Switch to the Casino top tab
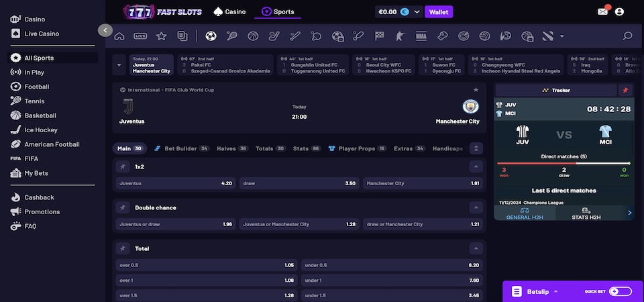This screenshot has width=644, height=302. point(229,12)
